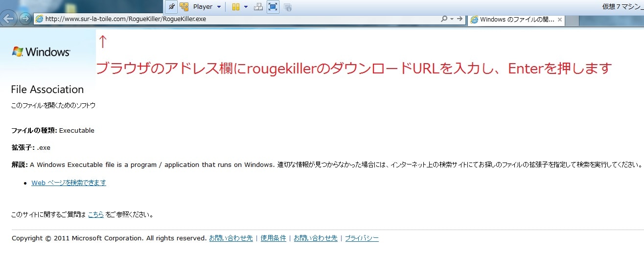Click the 'File Association' heading
This screenshot has height=280, width=644.
coord(47,90)
